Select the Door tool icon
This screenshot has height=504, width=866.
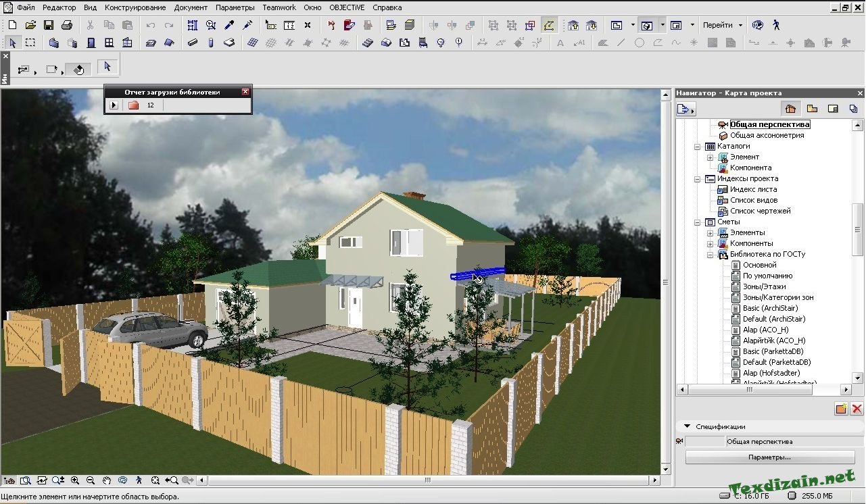tap(91, 43)
